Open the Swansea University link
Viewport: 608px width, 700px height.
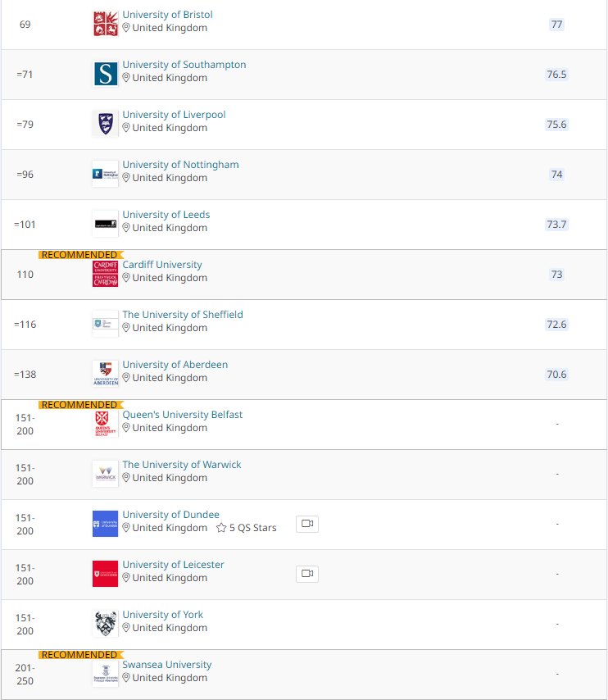(x=167, y=665)
